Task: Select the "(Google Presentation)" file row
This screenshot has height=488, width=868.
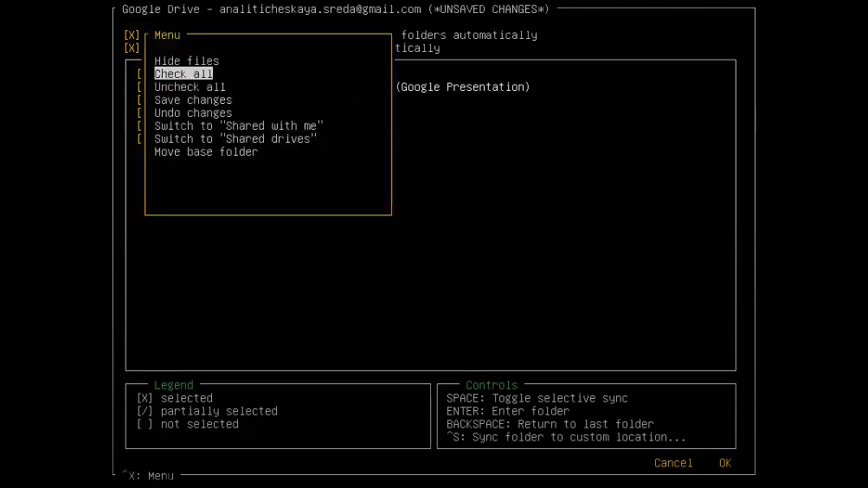Action: coord(463,87)
